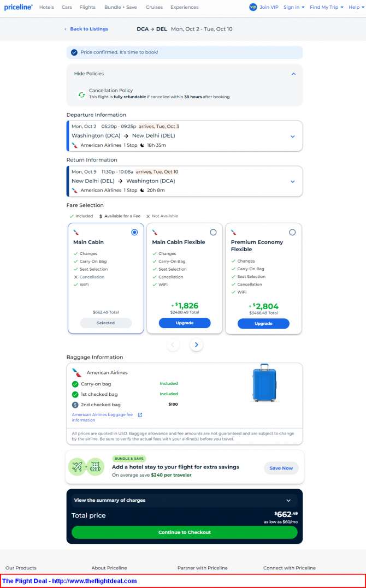Click the 'Our Products' footer heading
This screenshot has height=588, width=366.
click(x=21, y=568)
